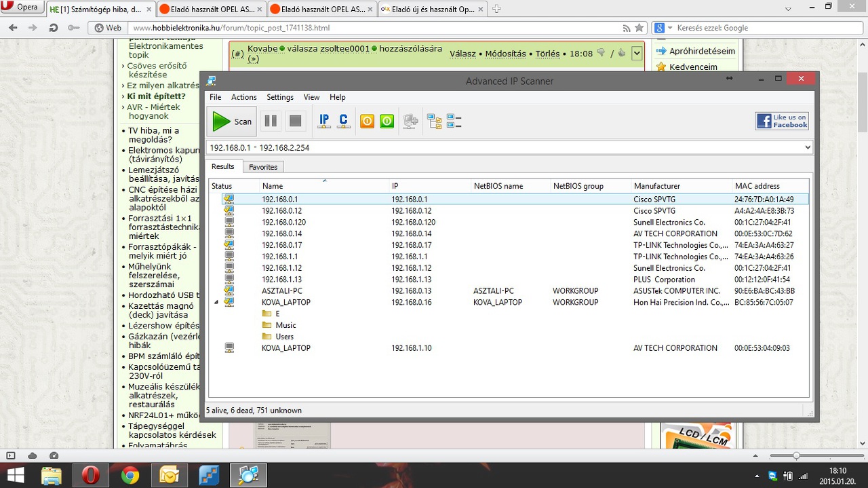Start the network scan with Scan button
The width and height of the screenshot is (868, 488).
tap(232, 121)
